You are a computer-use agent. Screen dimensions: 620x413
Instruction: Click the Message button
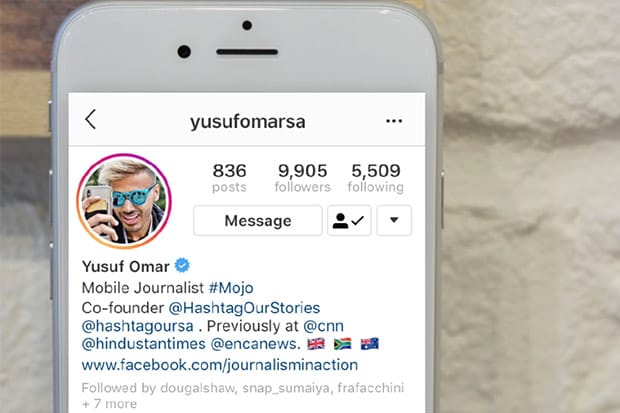tap(258, 220)
